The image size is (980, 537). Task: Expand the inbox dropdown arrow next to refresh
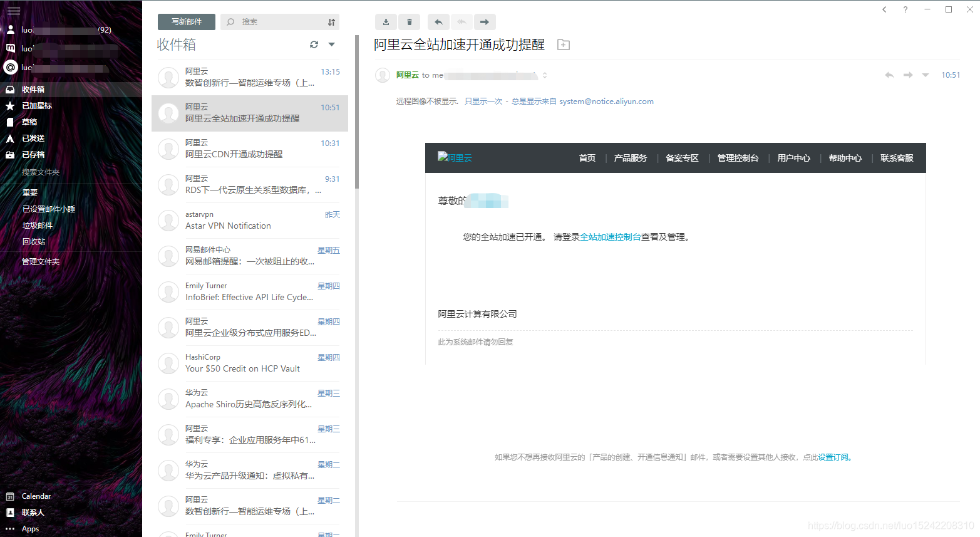coord(332,44)
